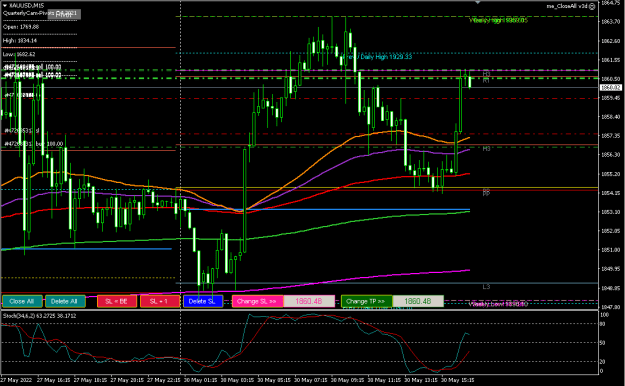
Task: Click the red SL + 1 button
Action: pyautogui.click(x=160, y=301)
